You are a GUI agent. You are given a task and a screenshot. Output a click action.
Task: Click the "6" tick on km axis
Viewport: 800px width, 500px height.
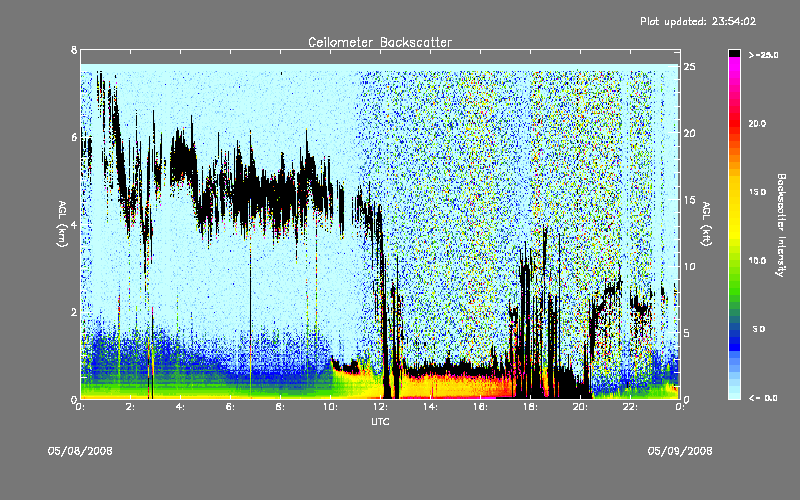coord(74,137)
